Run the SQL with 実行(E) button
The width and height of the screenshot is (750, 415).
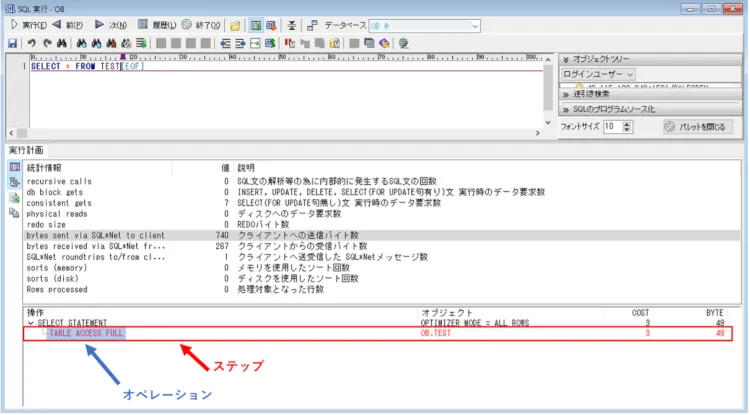coord(28,25)
